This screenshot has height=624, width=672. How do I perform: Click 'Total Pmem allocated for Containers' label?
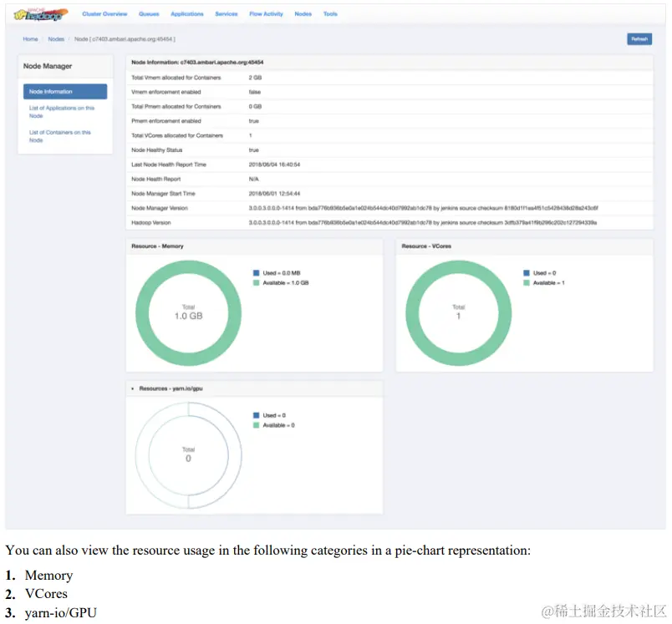point(176,107)
